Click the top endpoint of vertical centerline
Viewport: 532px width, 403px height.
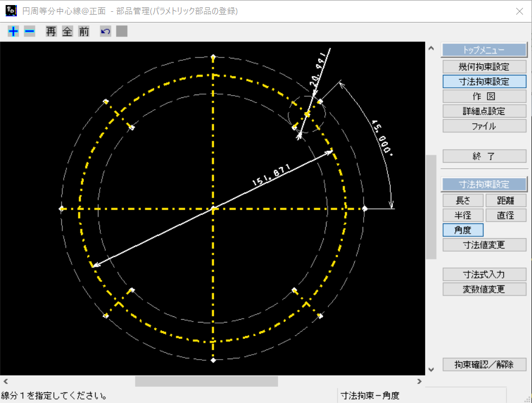[213, 57]
